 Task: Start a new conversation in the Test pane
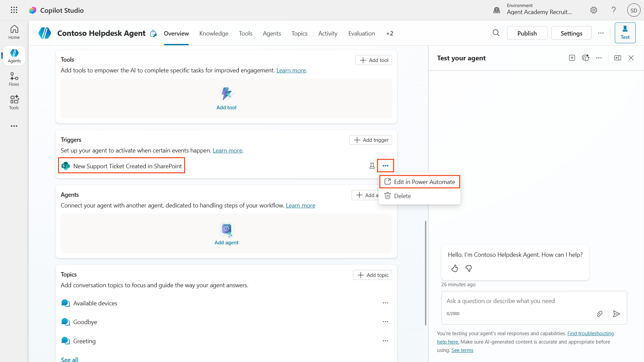[x=572, y=58]
